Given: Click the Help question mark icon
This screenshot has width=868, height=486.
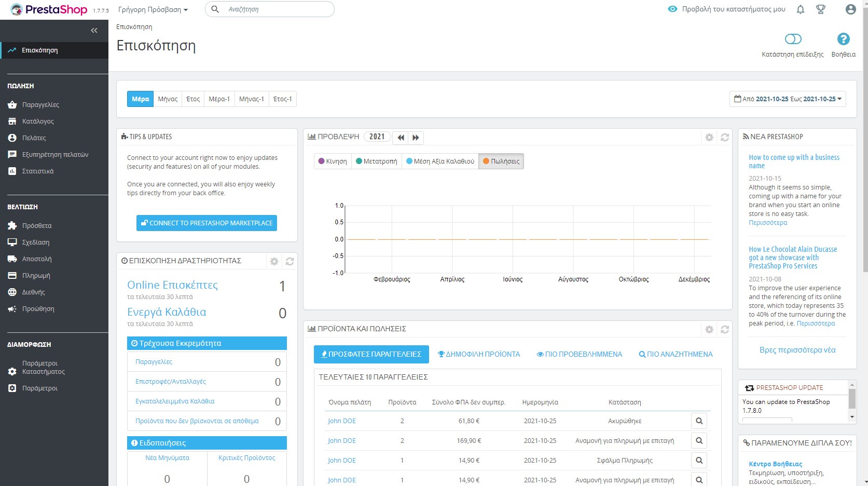Looking at the screenshot, I should 843,39.
